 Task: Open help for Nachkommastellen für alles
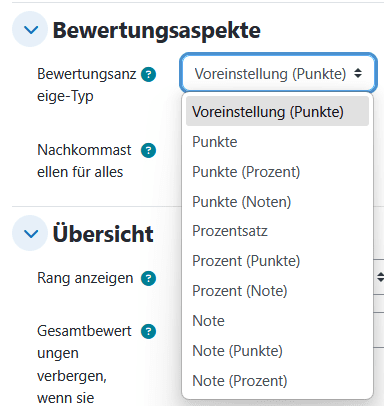pyautogui.click(x=148, y=150)
